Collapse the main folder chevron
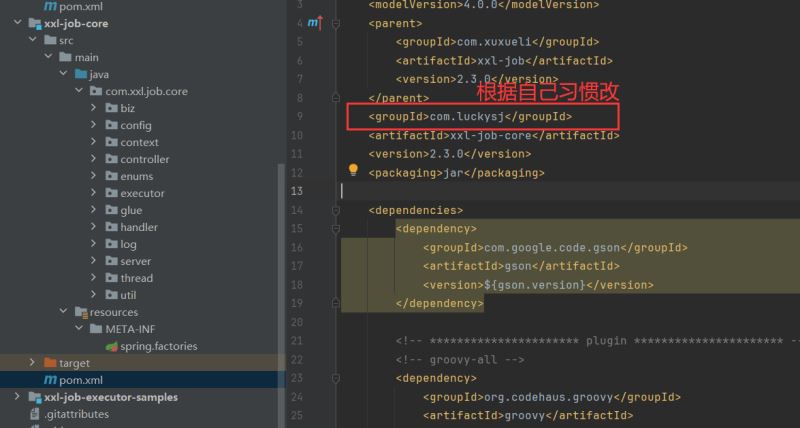This screenshot has height=428, width=800. pyautogui.click(x=48, y=57)
